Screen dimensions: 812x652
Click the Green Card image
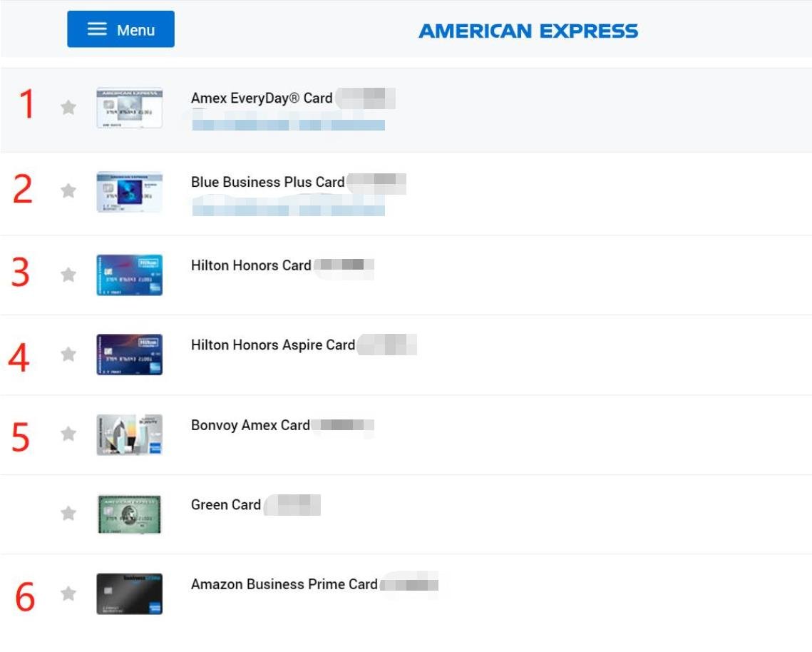130,514
